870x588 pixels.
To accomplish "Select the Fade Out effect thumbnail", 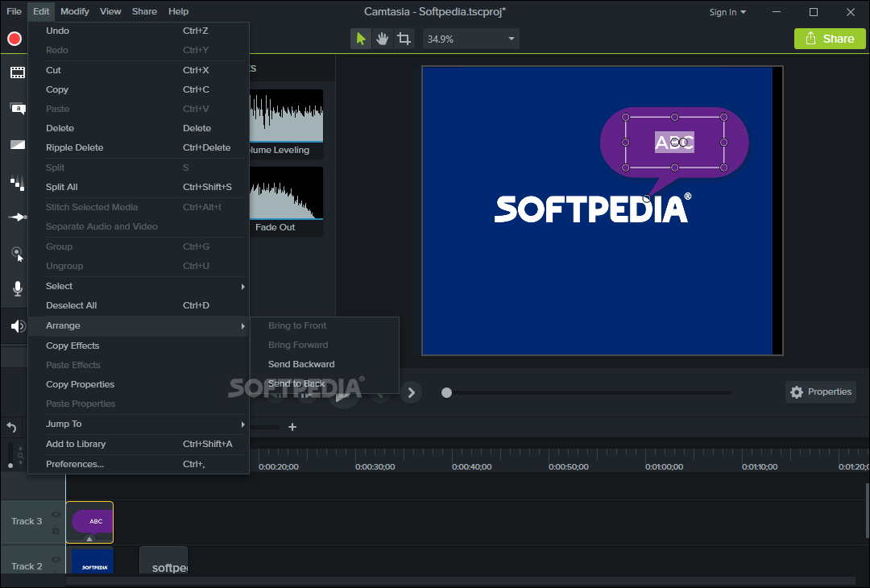I will coord(286,201).
